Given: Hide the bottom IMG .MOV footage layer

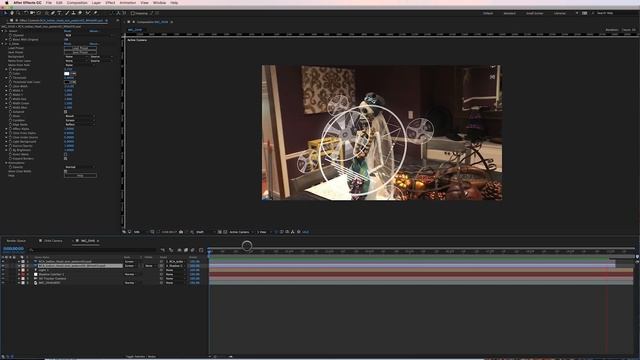Looking at the screenshot, I should [3, 283].
